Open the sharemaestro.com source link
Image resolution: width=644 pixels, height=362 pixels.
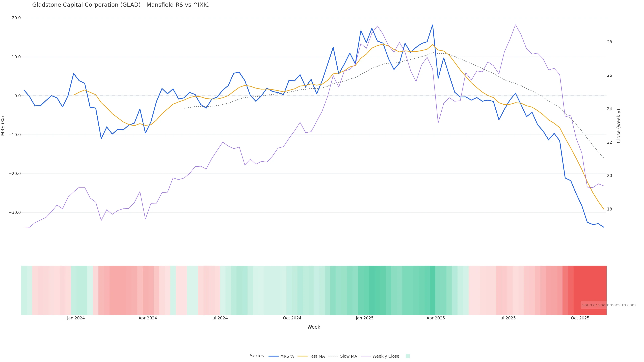(608, 305)
